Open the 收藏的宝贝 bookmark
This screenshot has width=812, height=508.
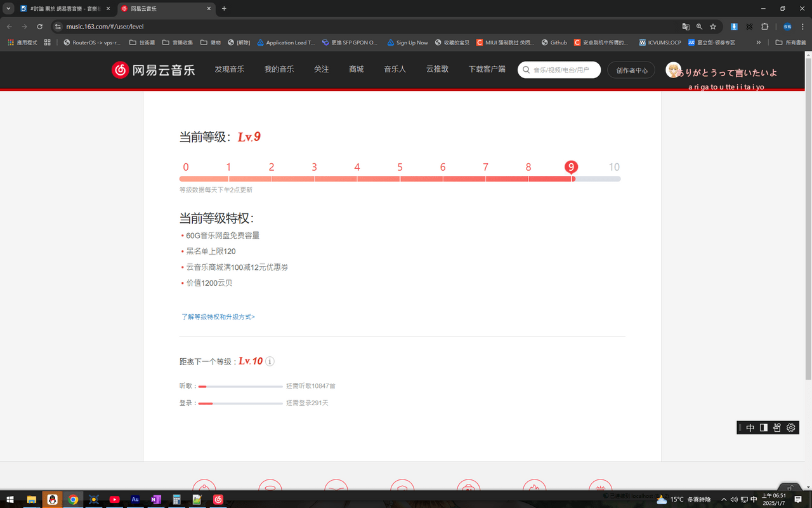click(x=452, y=43)
